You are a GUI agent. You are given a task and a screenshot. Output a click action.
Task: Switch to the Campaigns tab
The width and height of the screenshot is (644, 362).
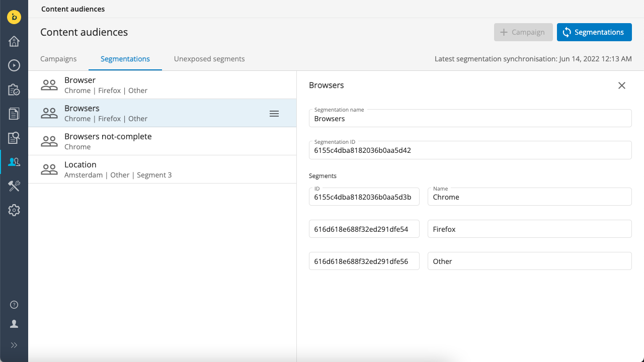coord(58,59)
